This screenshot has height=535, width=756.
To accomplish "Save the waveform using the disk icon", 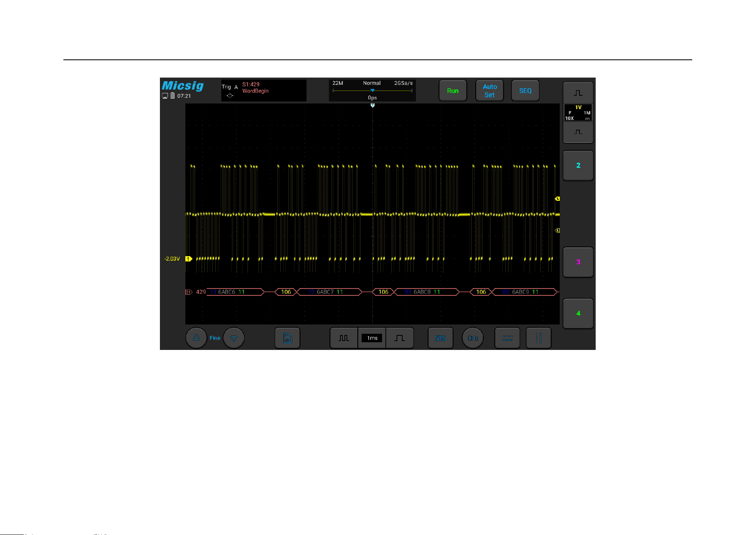I will [x=287, y=338].
